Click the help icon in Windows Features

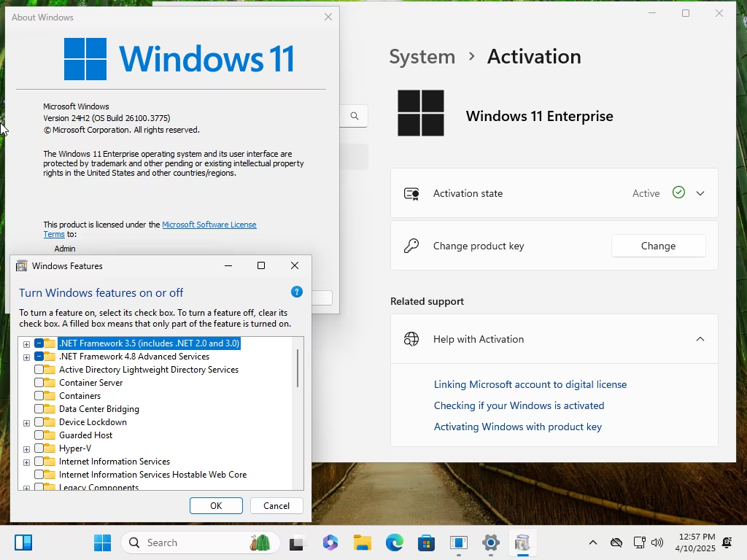pyautogui.click(x=297, y=292)
